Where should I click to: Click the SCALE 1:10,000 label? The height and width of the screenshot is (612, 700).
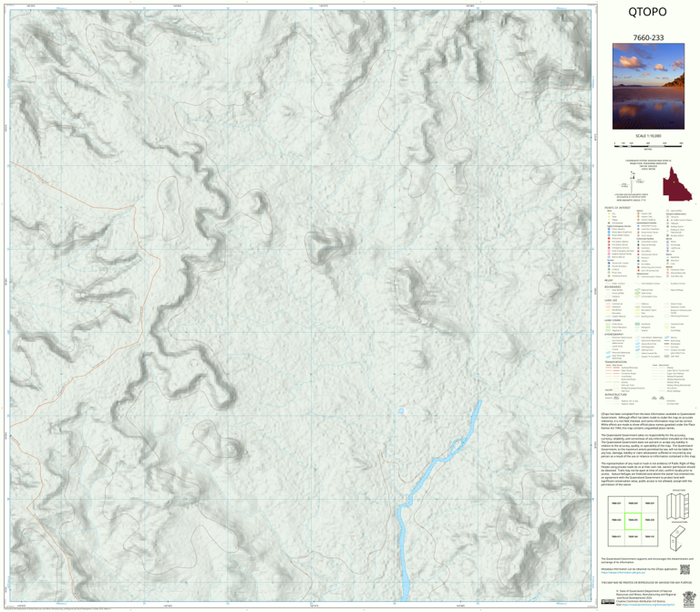click(648, 136)
